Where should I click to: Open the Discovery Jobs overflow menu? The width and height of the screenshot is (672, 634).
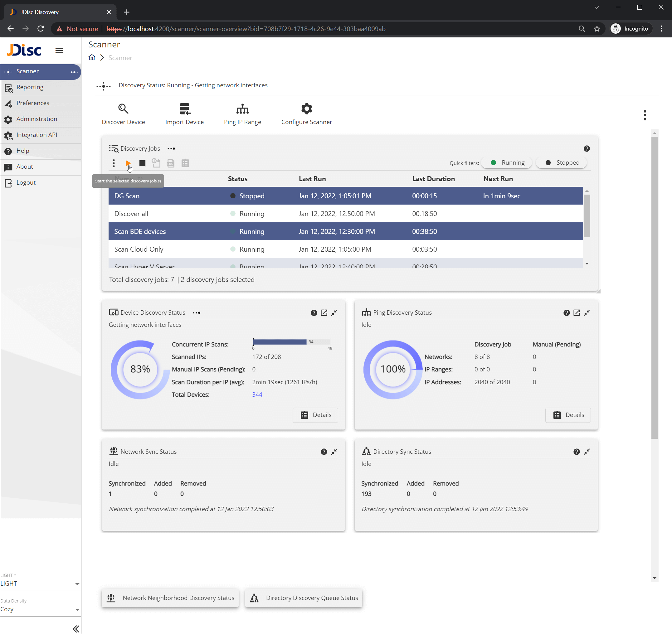click(x=171, y=148)
